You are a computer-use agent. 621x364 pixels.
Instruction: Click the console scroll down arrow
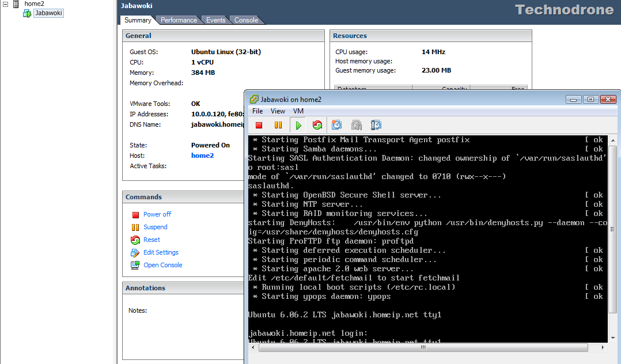click(613, 338)
